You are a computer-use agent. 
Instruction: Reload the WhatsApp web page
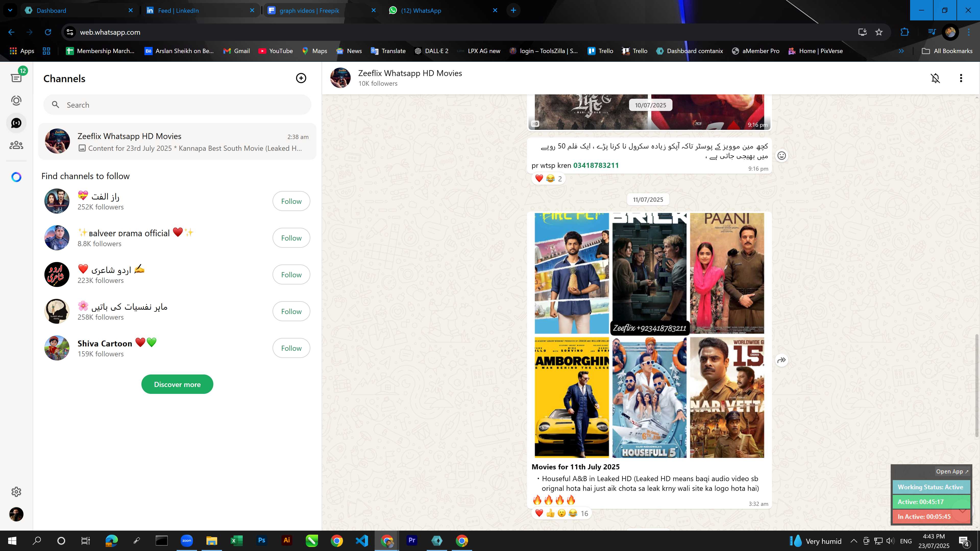[48, 32]
